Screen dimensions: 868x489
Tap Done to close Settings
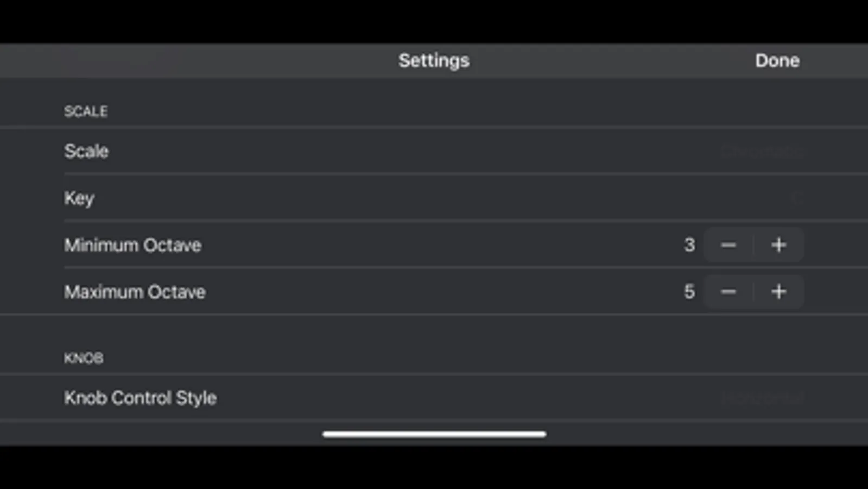[x=777, y=60]
